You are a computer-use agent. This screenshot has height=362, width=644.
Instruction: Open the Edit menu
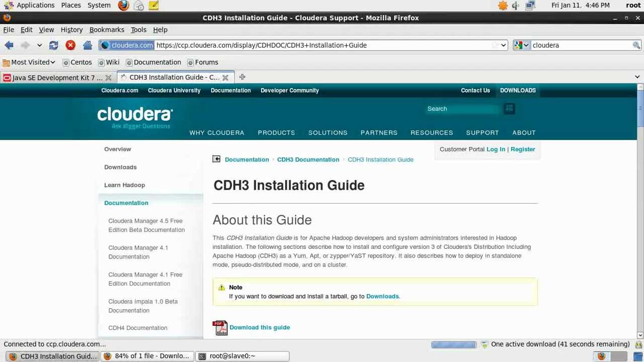(x=26, y=30)
